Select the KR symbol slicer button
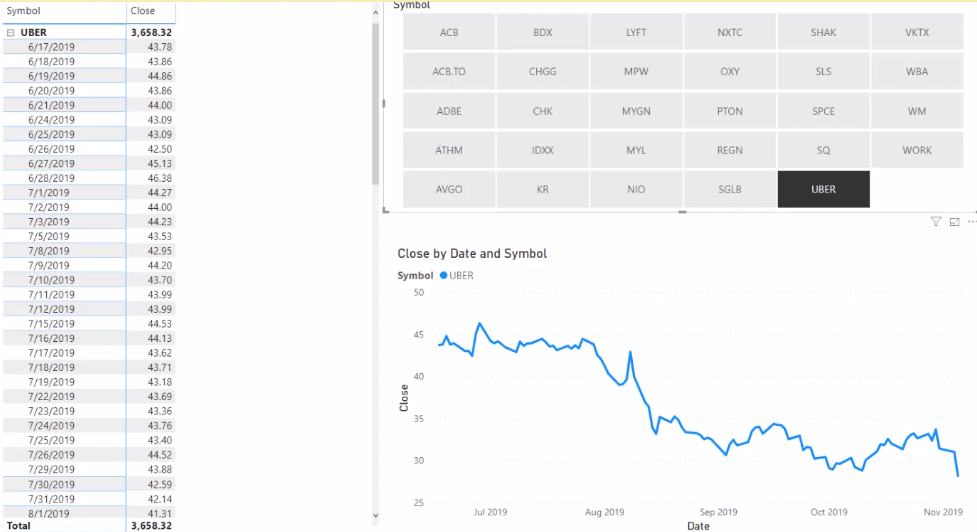 543,189
